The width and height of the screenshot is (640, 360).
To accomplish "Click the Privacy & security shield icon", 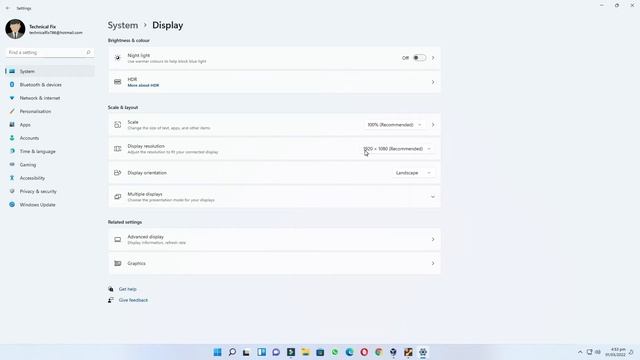I will [x=12, y=191].
